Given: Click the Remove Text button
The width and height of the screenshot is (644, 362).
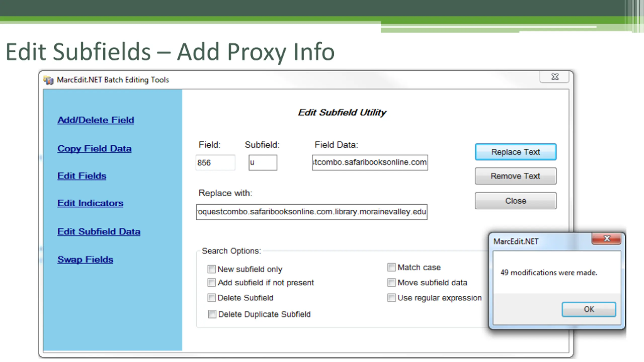Looking at the screenshot, I should coord(515,176).
